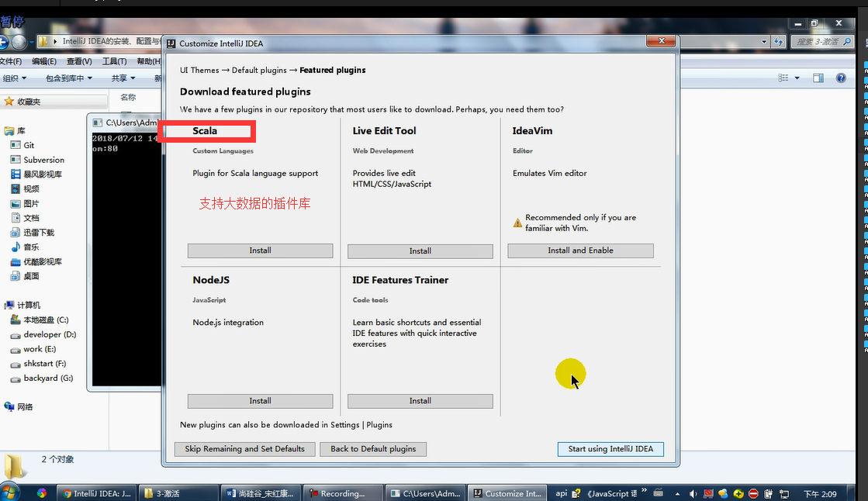Open shkstart (F:) drive
This screenshot has height=501, width=868.
[45, 364]
